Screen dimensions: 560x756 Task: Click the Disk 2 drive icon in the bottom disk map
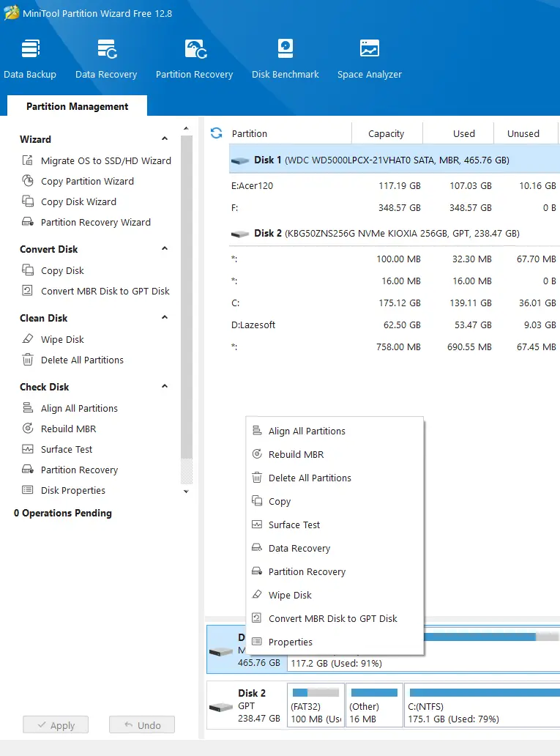pyautogui.click(x=221, y=708)
